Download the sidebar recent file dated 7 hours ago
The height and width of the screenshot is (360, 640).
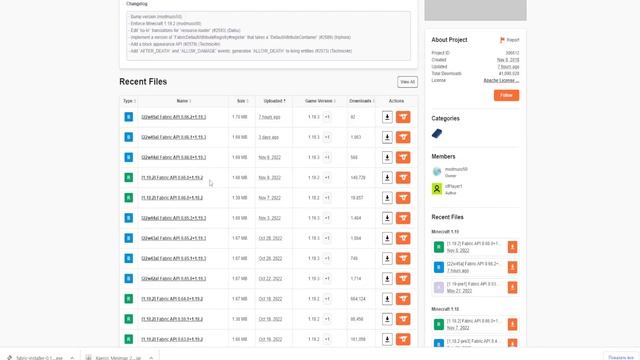512,267
